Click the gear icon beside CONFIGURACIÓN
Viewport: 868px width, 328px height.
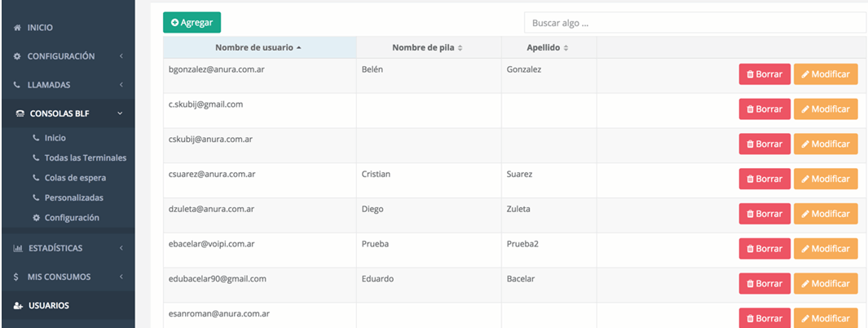point(18,56)
